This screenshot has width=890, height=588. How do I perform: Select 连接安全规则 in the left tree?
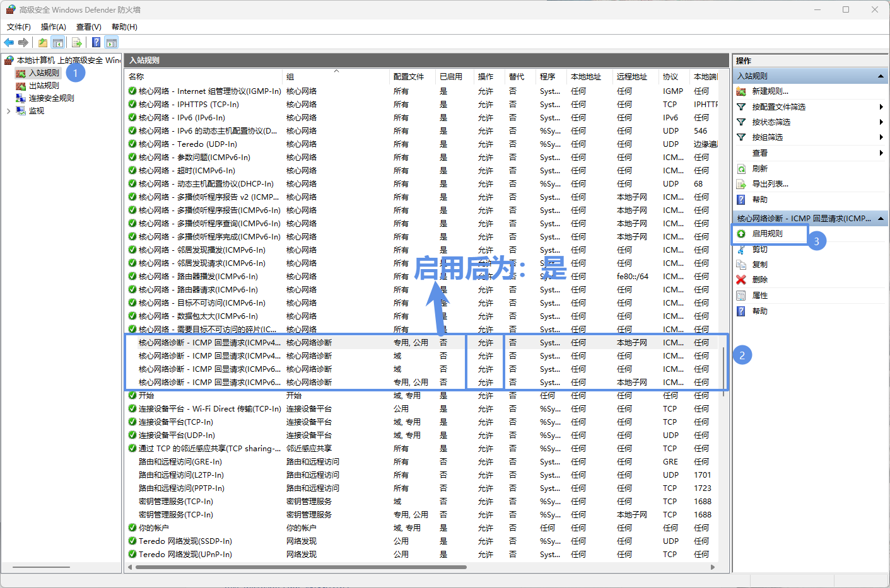click(x=51, y=98)
